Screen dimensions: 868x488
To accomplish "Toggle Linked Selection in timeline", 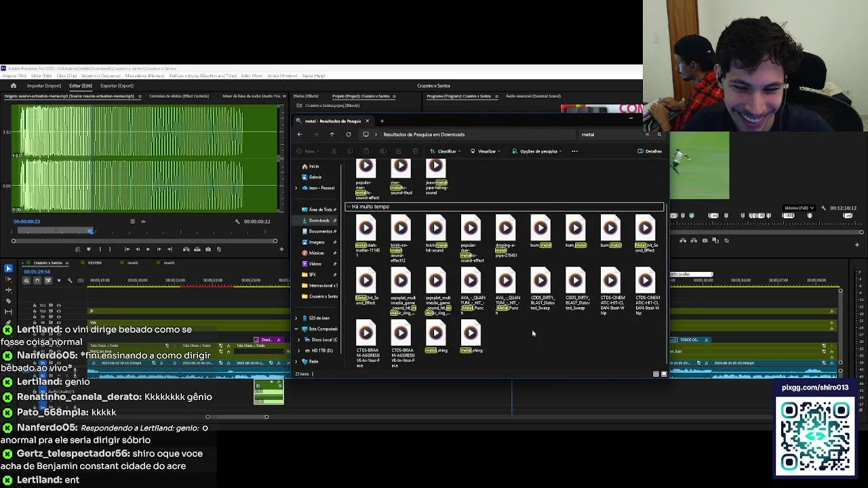I will [x=48, y=280].
